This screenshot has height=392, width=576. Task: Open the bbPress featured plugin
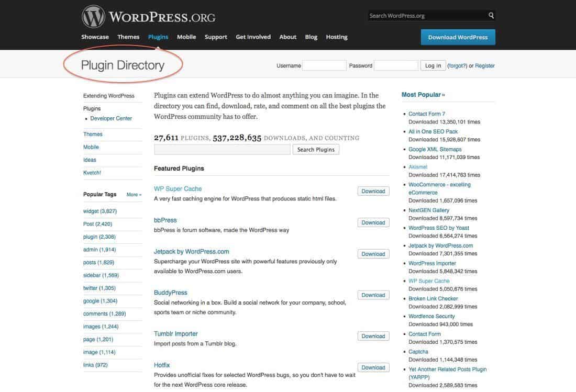165,220
